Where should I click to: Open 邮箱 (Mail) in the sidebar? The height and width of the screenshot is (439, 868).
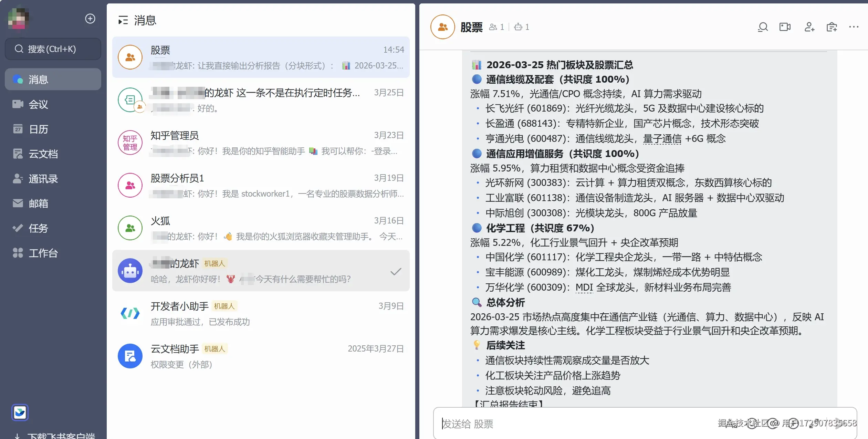point(39,203)
